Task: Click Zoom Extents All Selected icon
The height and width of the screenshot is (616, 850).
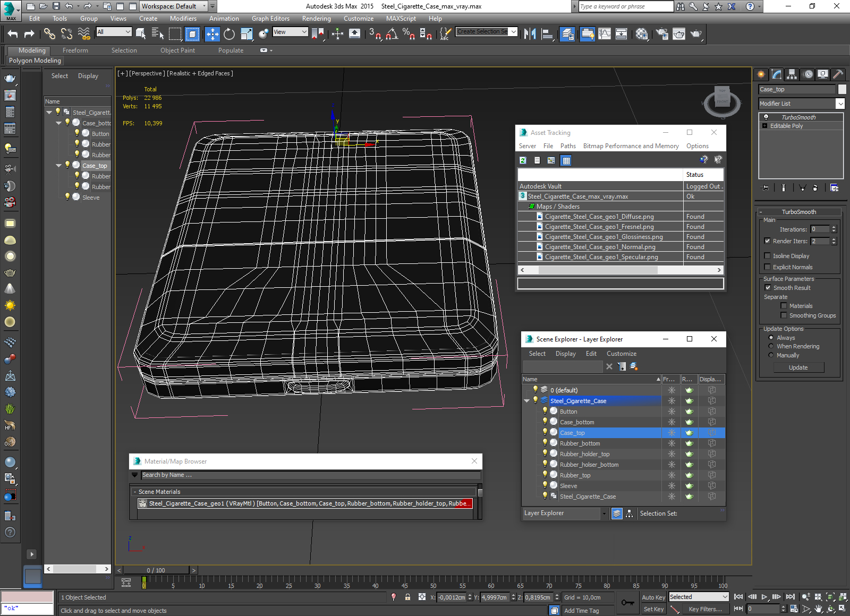Action: 843,597
